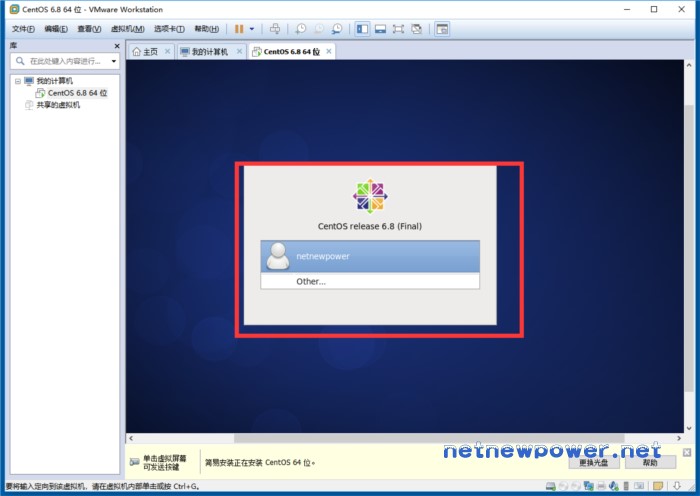Toggle the thumbnail bar view icon
Image resolution: width=700 pixels, height=496 pixels.
(x=380, y=29)
